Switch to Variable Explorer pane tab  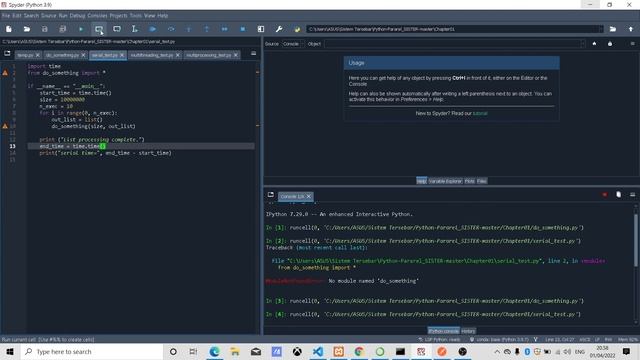(x=445, y=181)
